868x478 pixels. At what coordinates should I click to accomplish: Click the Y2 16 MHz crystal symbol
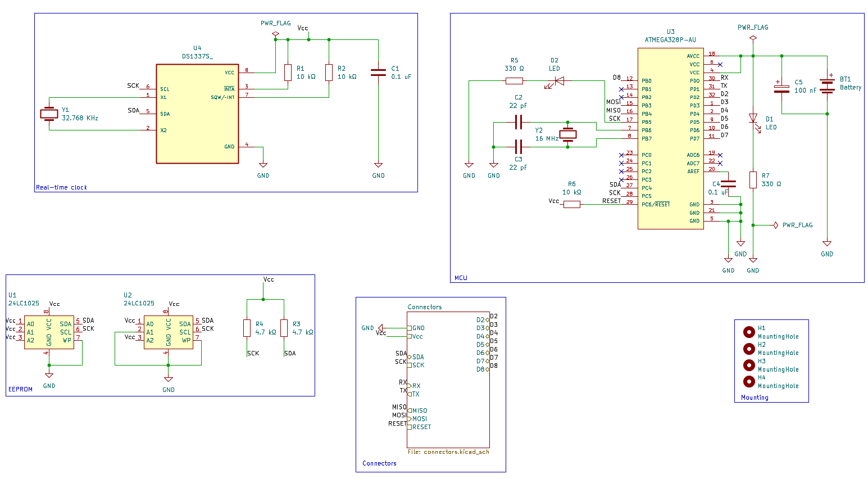click(x=568, y=134)
